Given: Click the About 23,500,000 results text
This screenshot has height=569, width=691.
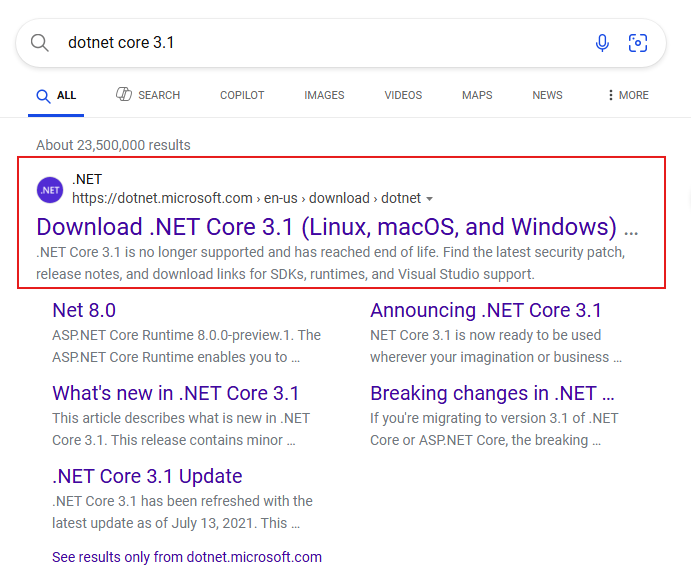Looking at the screenshot, I should 113,145.
